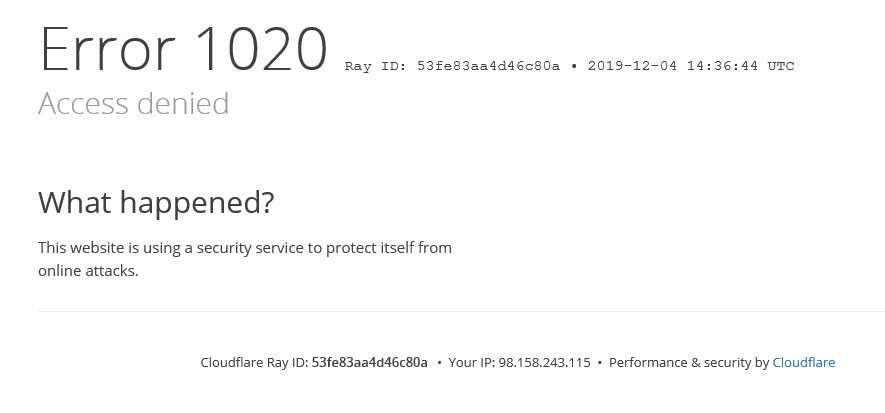Image resolution: width=885 pixels, height=413 pixels.
Task: Click the header Ray ID value 53fe83aa4d46c80a
Action: tap(489, 66)
